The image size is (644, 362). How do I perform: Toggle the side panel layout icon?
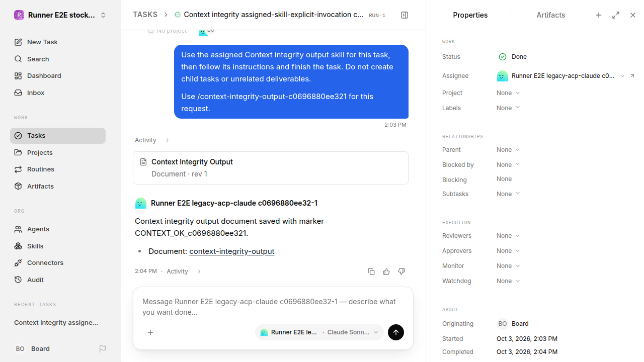point(405,15)
